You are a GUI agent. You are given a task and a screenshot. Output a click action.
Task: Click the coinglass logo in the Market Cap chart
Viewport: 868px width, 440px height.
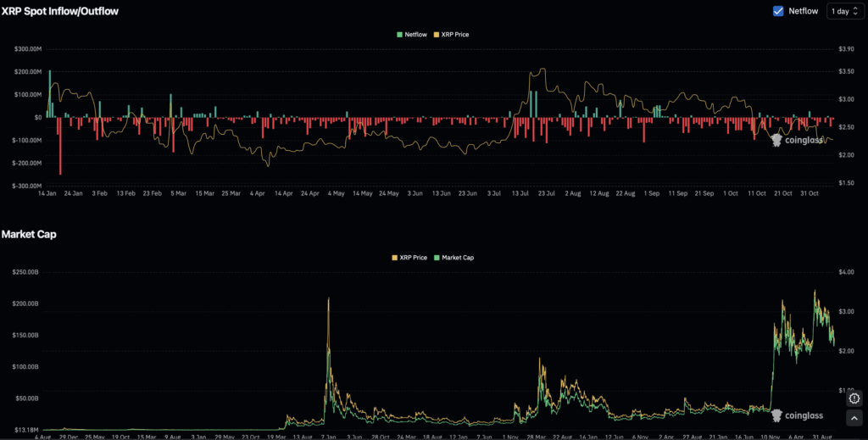pos(797,415)
